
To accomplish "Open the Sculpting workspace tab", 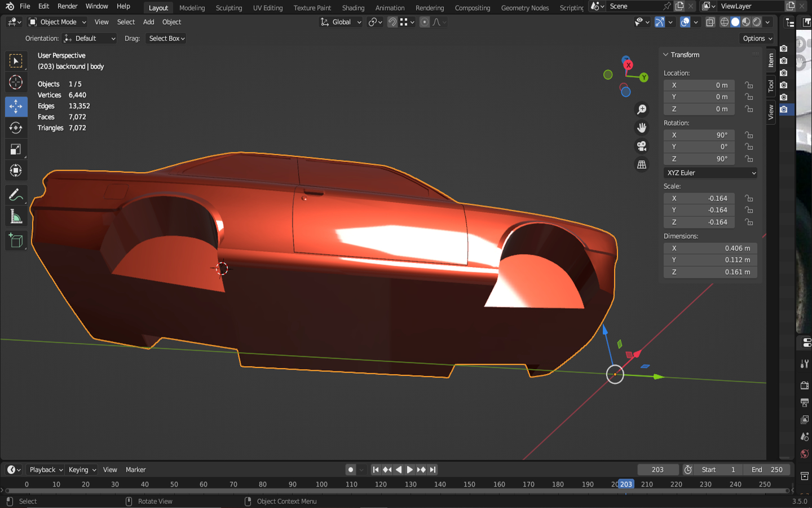I will pyautogui.click(x=228, y=8).
